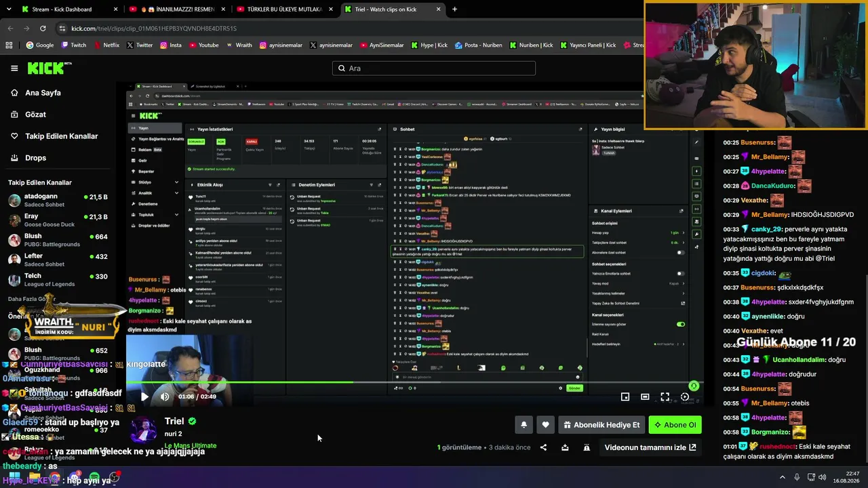Open the Twitter bookmark
Screen dimensions: 868x488
pyautogui.click(x=139, y=45)
